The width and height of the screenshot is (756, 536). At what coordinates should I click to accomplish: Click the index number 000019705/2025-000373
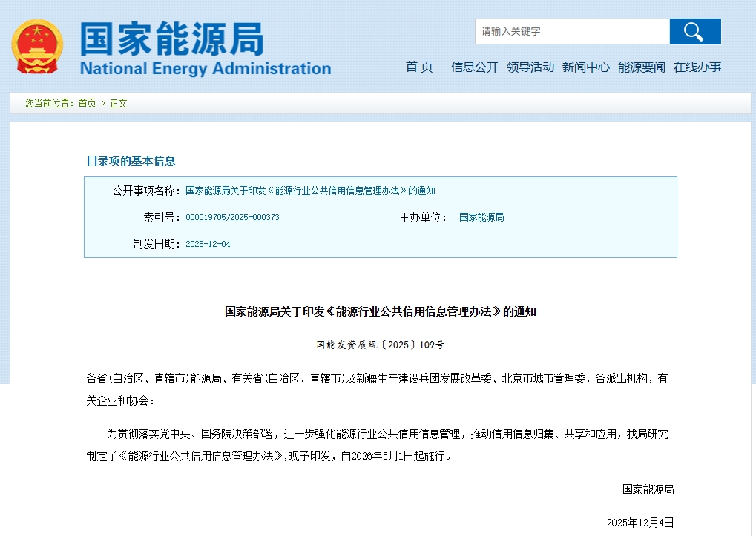(232, 217)
